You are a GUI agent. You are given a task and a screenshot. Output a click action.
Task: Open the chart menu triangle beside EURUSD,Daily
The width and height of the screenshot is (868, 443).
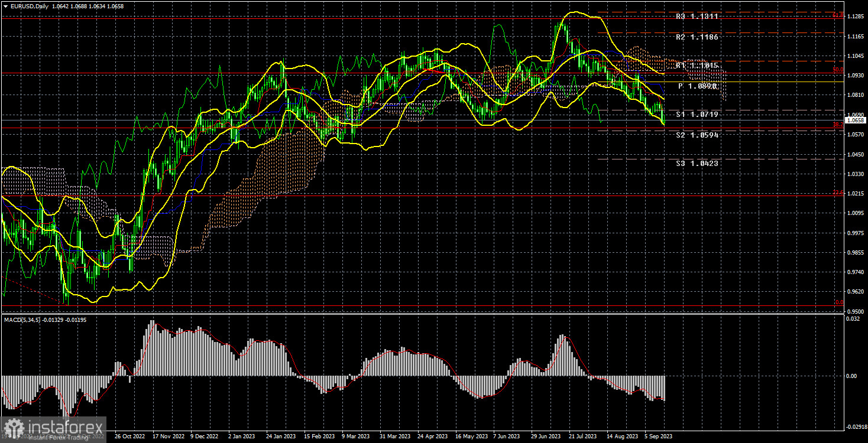pyautogui.click(x=5, y=6)
